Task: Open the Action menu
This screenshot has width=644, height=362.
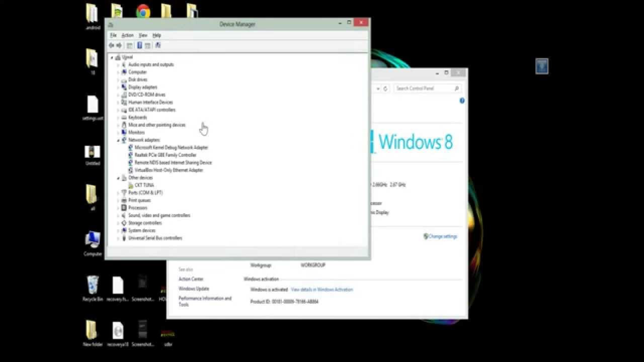Action: (127, 35)
